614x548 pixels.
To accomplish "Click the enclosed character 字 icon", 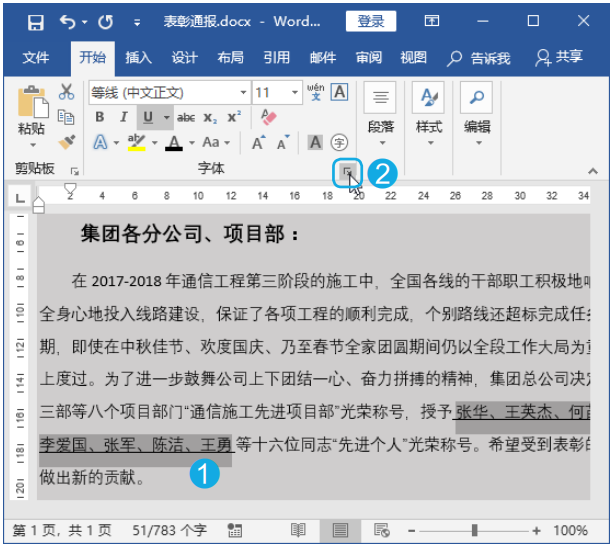I will [x=339, y=142].
